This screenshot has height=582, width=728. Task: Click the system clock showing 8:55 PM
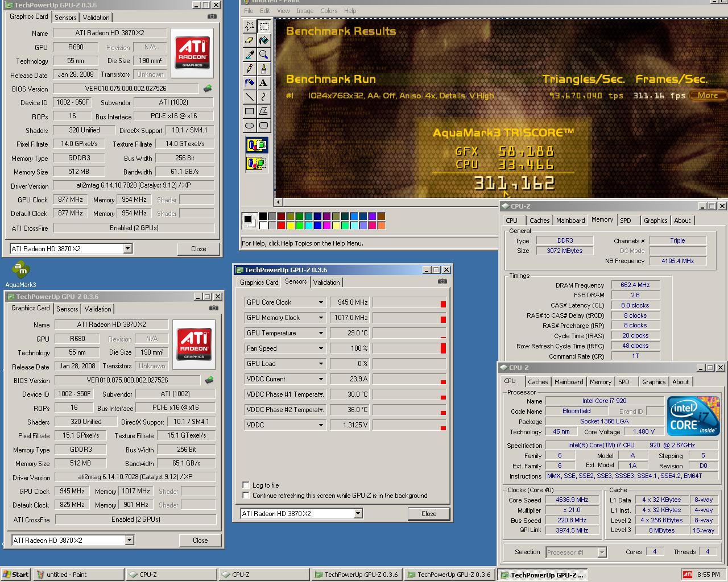pos(708,575)
